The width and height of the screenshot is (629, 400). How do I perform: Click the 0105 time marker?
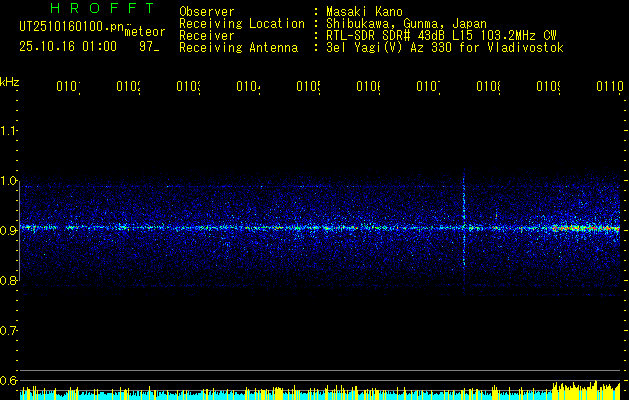[x=308, y=86]
